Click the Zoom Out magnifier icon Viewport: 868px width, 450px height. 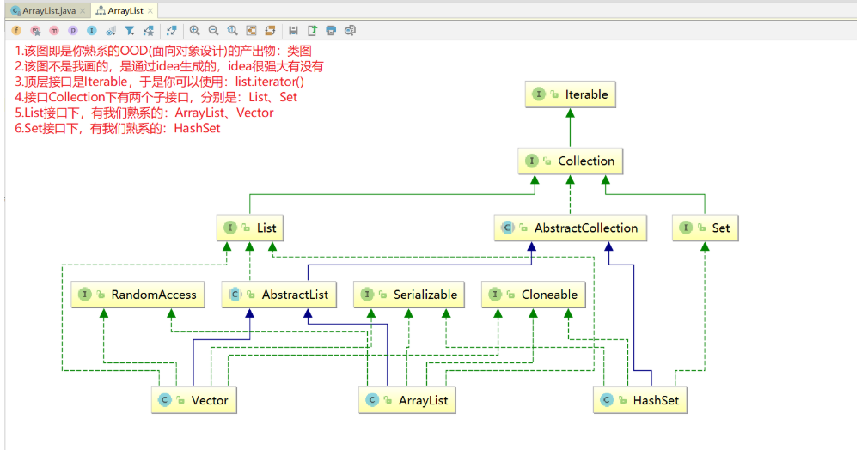[x=214, y=30]
